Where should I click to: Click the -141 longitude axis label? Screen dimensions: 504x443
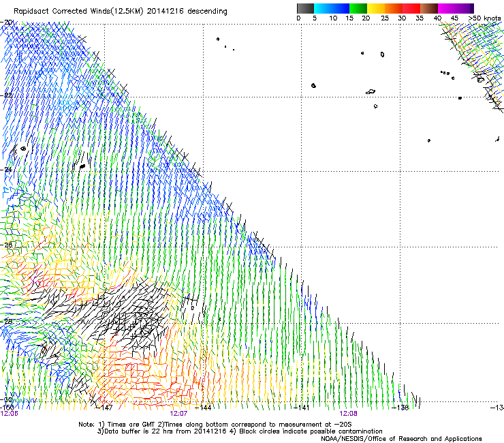302,408
